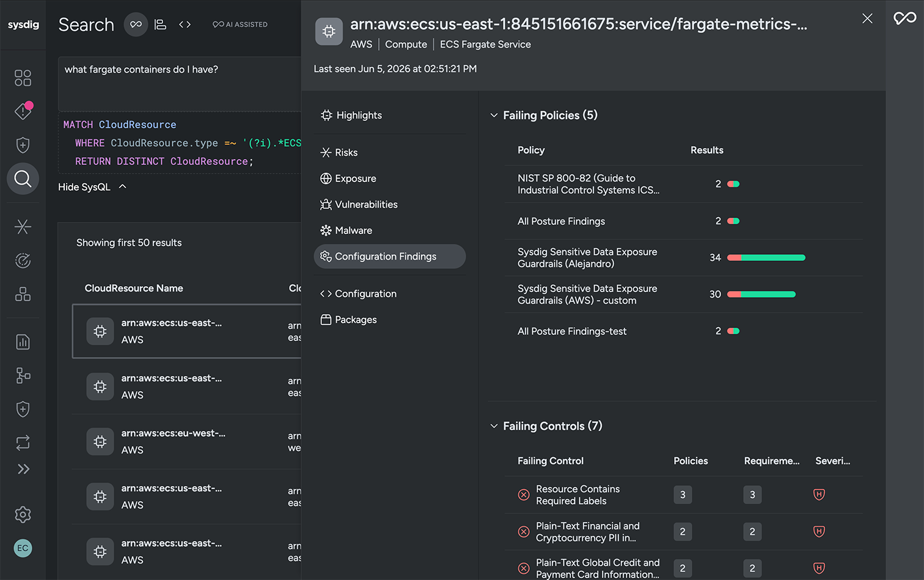
Task: Open the dashboard grid icon in sidebar
Action: (x=23, y=78)
